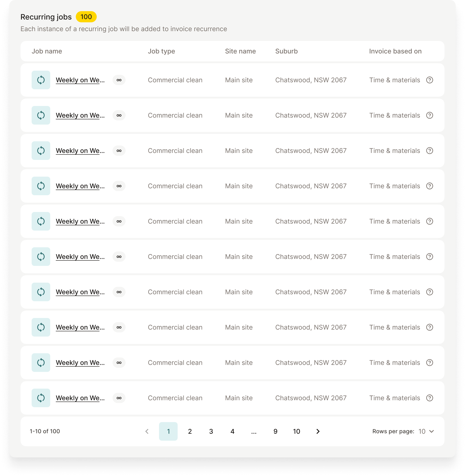Jump to page 10 in pagination
The height and width of the screenshot is (476, 465).
[x=296, y=431]
